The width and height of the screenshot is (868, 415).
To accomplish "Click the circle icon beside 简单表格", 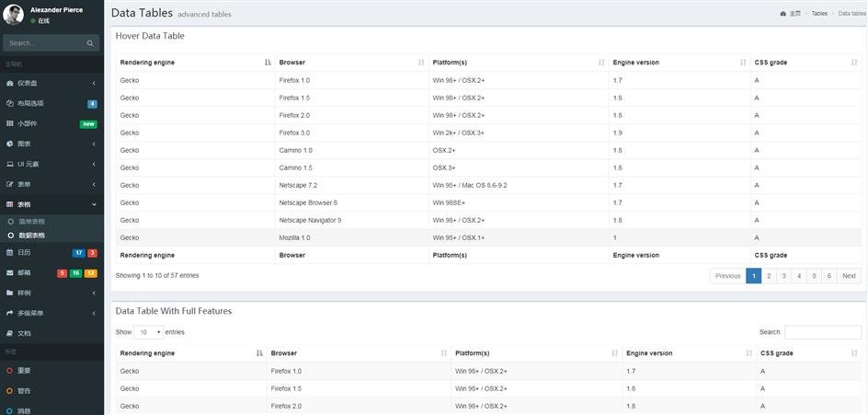I will click(x=10, y=222).
